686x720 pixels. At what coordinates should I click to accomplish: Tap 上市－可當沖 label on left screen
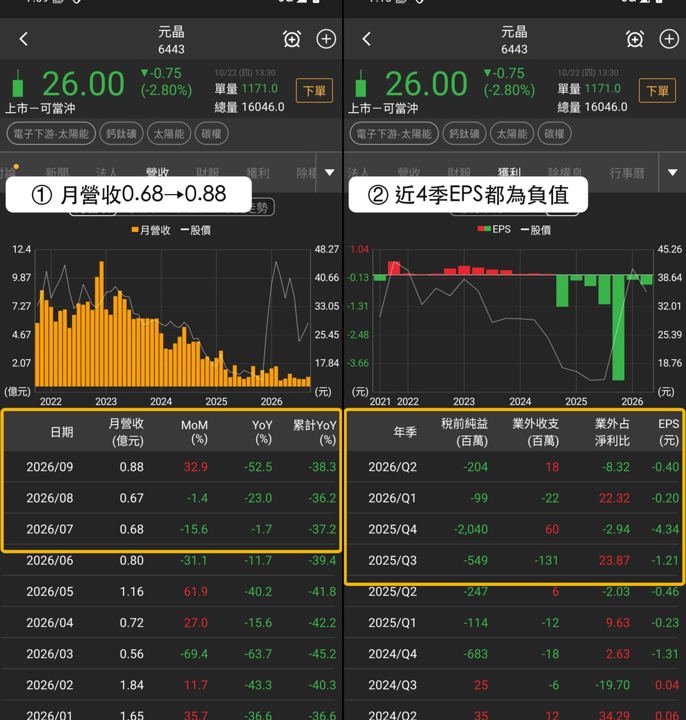click(40, 109)
